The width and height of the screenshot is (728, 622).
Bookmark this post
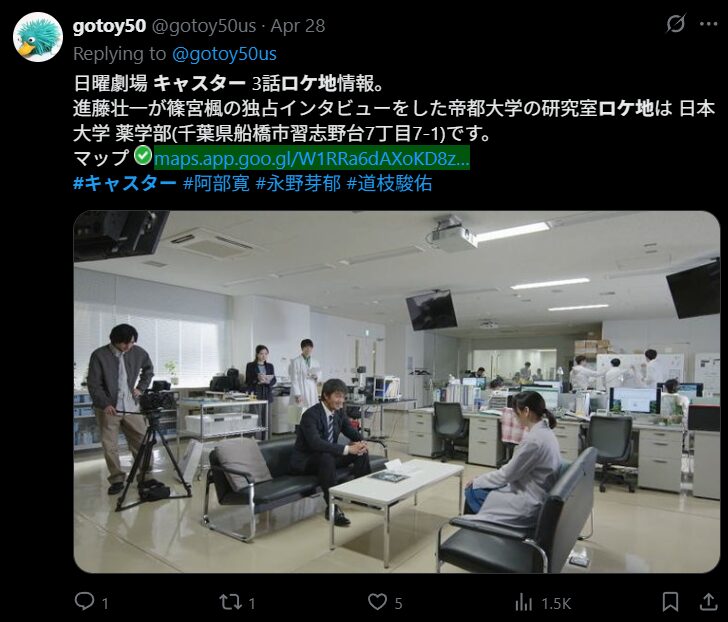tap(670, 602)
